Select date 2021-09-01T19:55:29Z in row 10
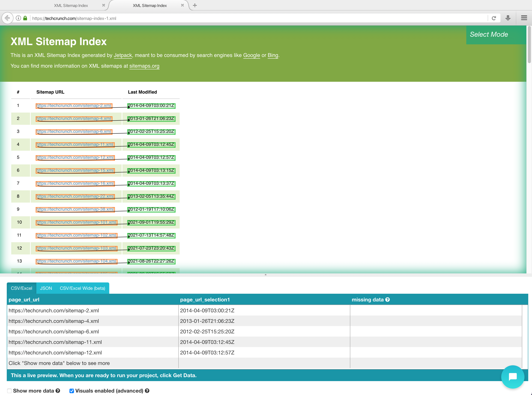Screen dimensions: 532x395 (x=151, y=222)
